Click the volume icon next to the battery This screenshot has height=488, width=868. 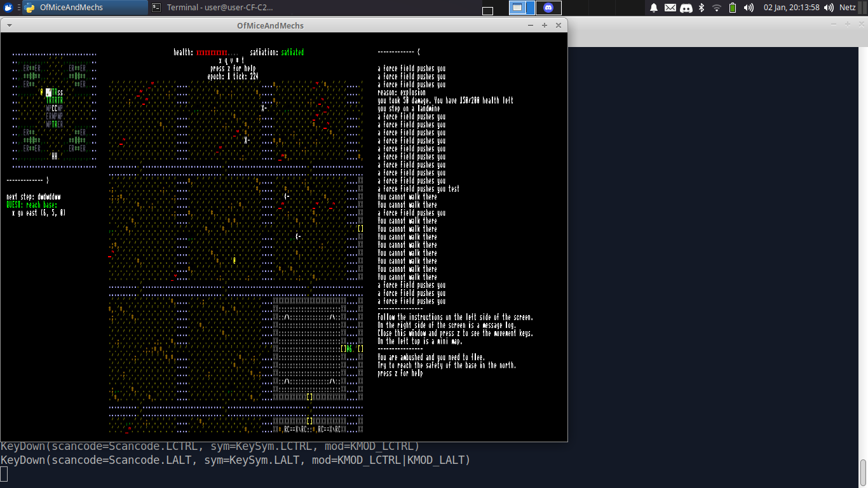[x=749, y=8]
